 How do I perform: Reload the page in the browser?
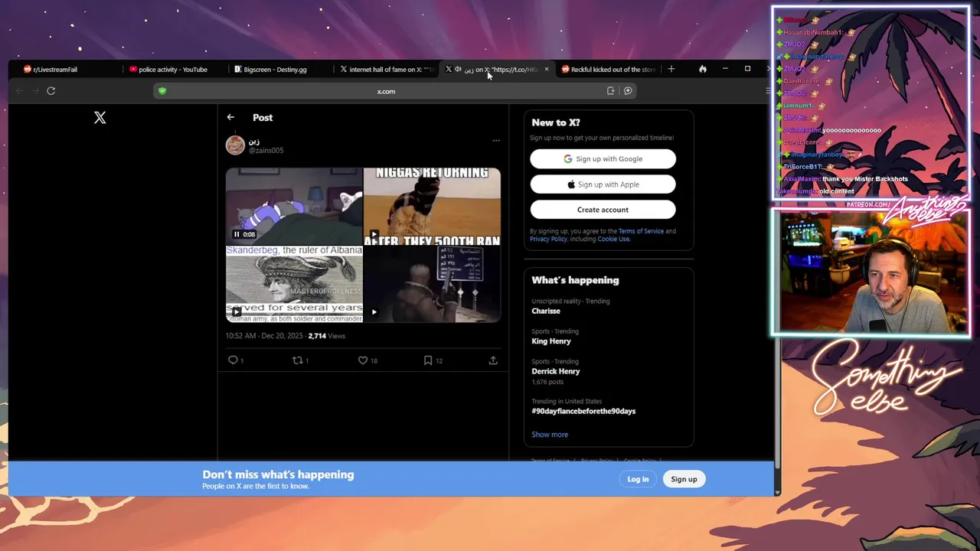tap(51, 91)
